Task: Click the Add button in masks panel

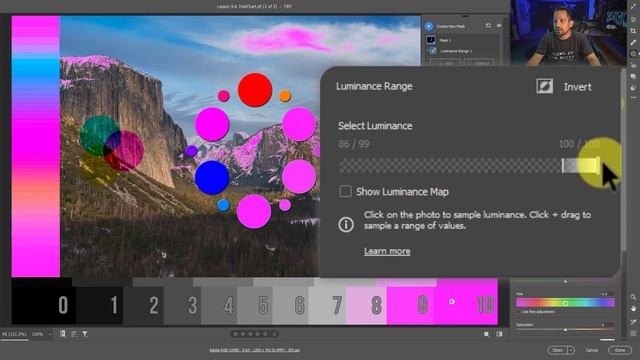Action: [x=444, y=63]
